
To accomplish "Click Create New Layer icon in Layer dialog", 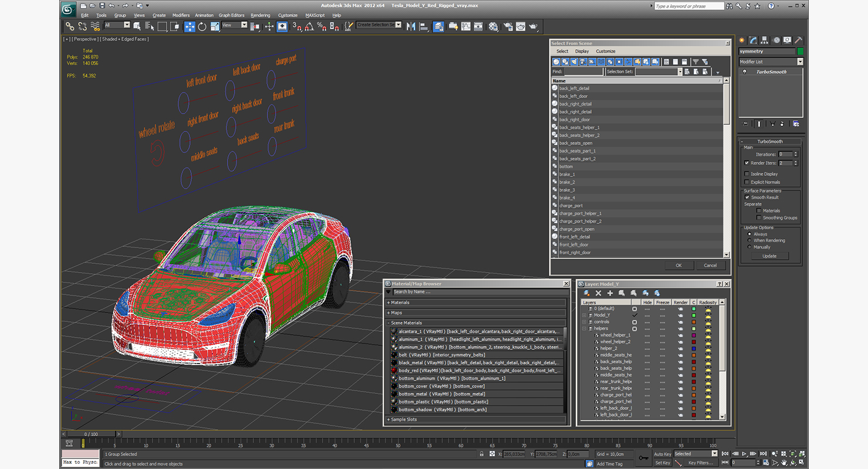I will coord(586,293).
